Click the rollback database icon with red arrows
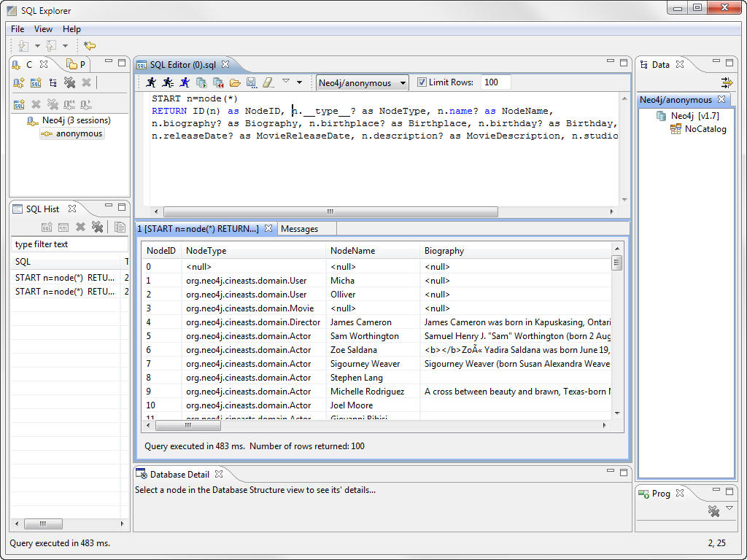Image resolution: width=747 pixels, height=560 pixels. tap(218, 82)
